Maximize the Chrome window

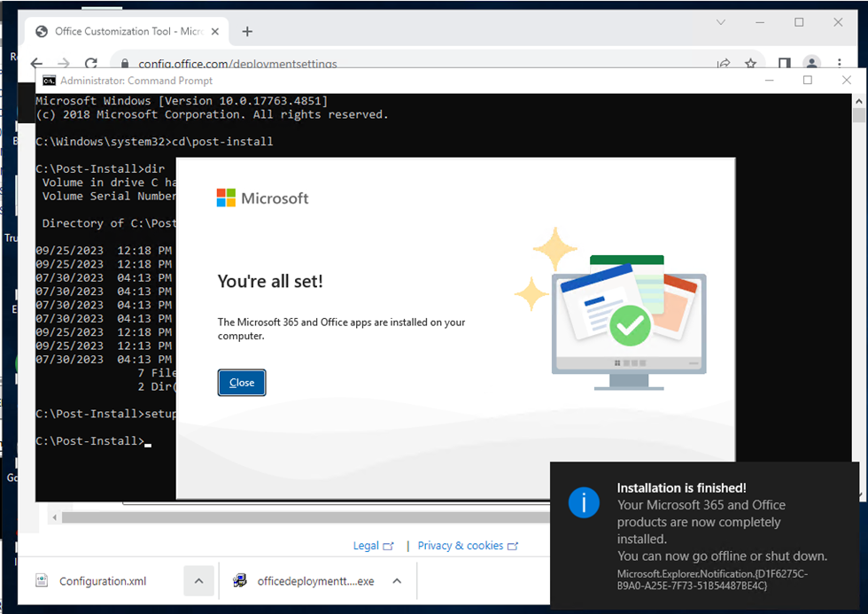tap(799, 22)
